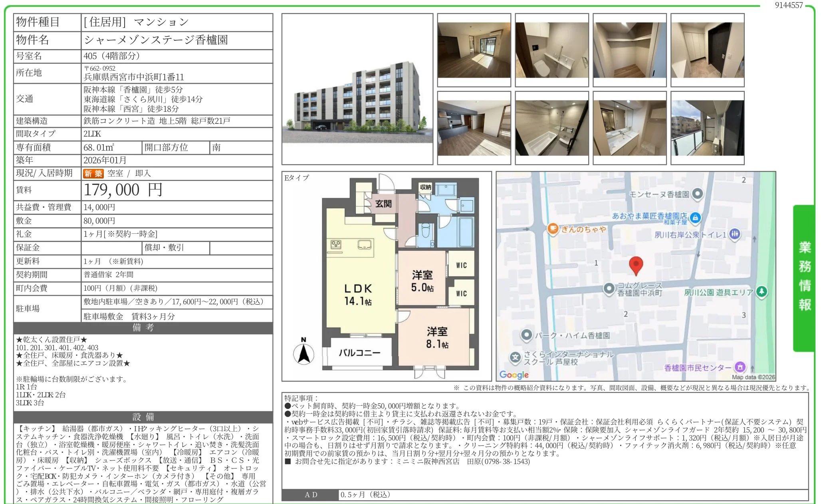821x504 pixels.
Task: Click the 香櫨園市民センター map marker icon
Action: [740, 367]
